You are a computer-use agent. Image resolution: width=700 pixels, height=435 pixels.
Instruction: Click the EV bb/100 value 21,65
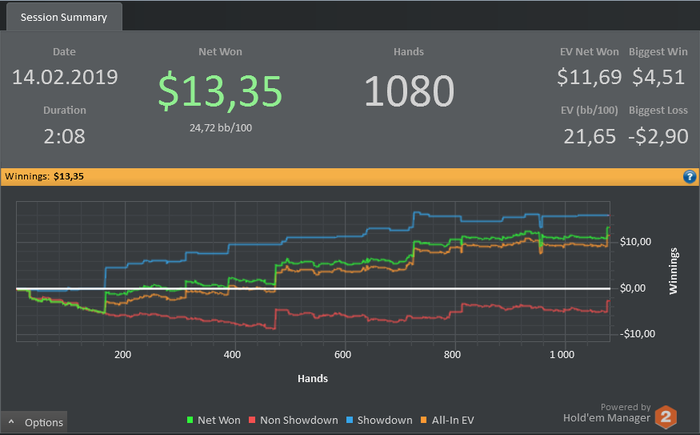click(x=590, y=137)
